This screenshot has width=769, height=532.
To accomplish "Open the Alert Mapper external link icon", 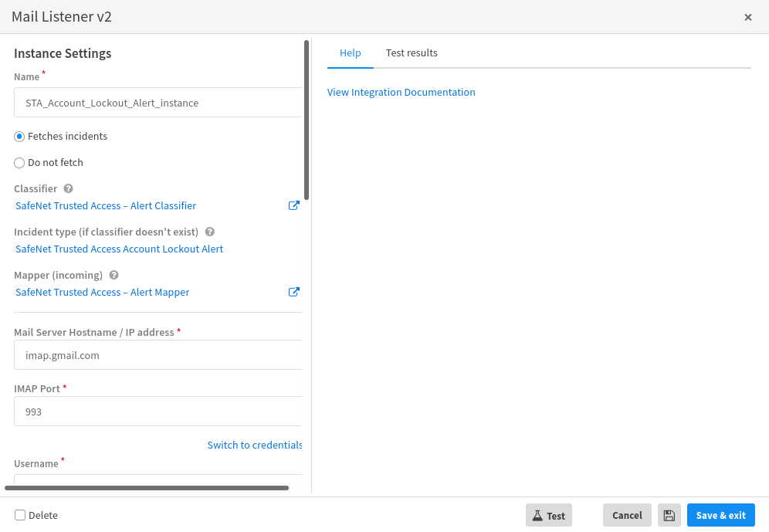I will [293, 293].
